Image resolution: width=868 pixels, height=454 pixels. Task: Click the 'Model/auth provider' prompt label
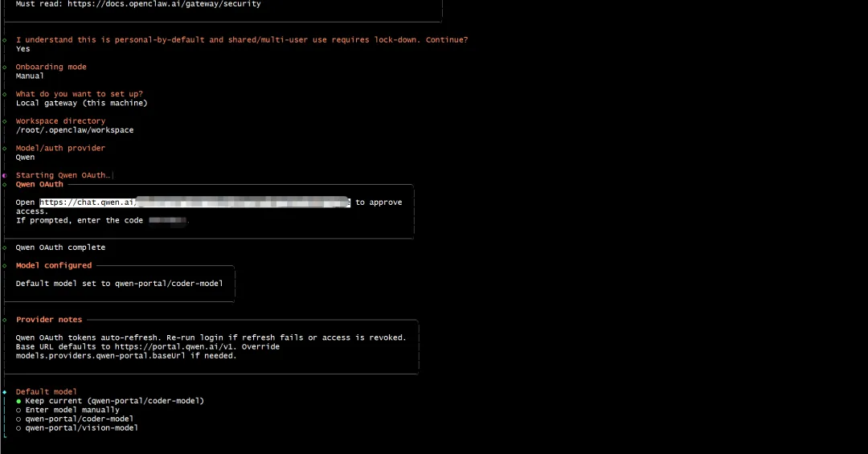60,148
